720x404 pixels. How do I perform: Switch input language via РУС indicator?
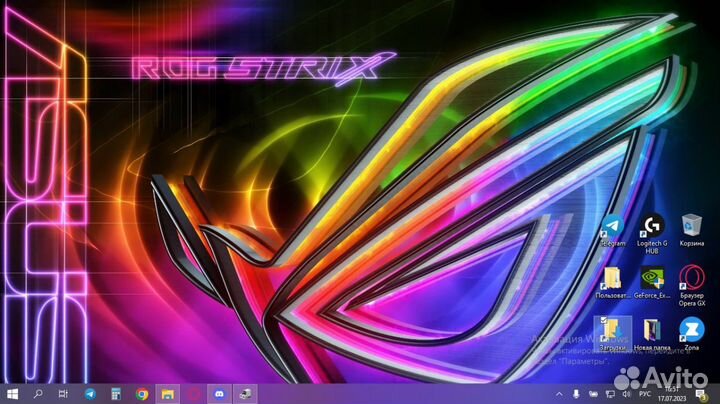click(645, 394)
